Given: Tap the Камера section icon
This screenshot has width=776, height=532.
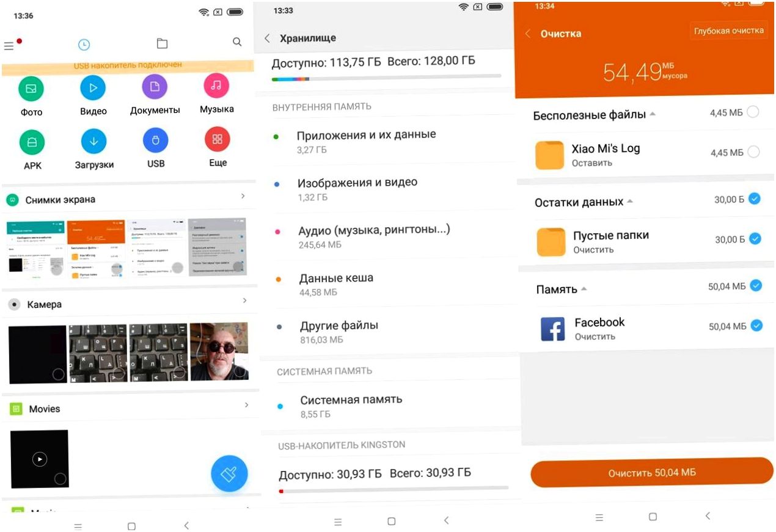Looking at the screenshot, I should click(14, 304).
